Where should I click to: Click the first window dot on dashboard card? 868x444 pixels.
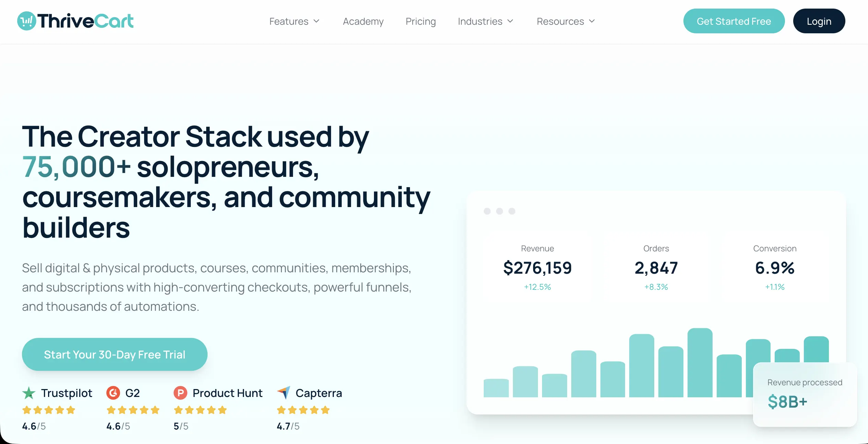[487, 211]
